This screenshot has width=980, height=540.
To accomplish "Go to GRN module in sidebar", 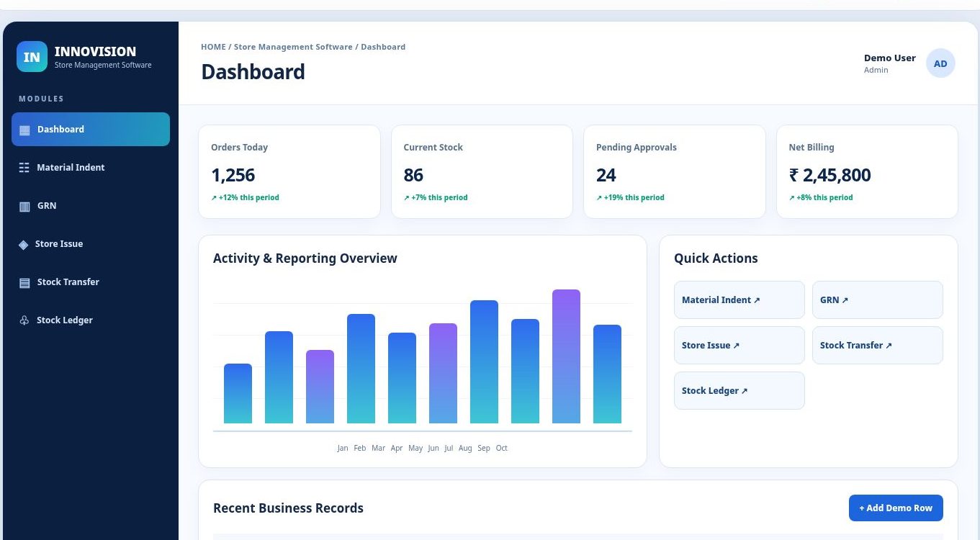I will pyautogui.click(x=91, y=205).
